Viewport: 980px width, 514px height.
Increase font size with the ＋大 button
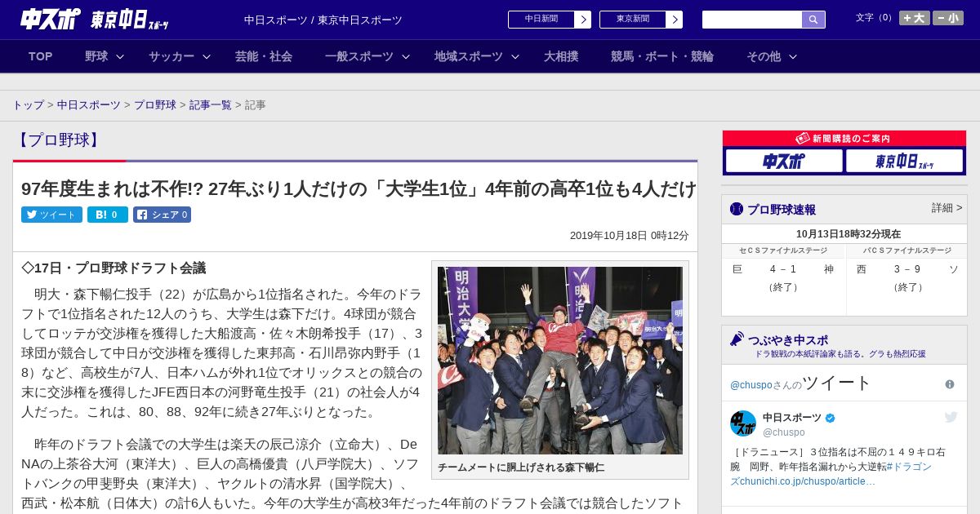[x=914, y=18]
